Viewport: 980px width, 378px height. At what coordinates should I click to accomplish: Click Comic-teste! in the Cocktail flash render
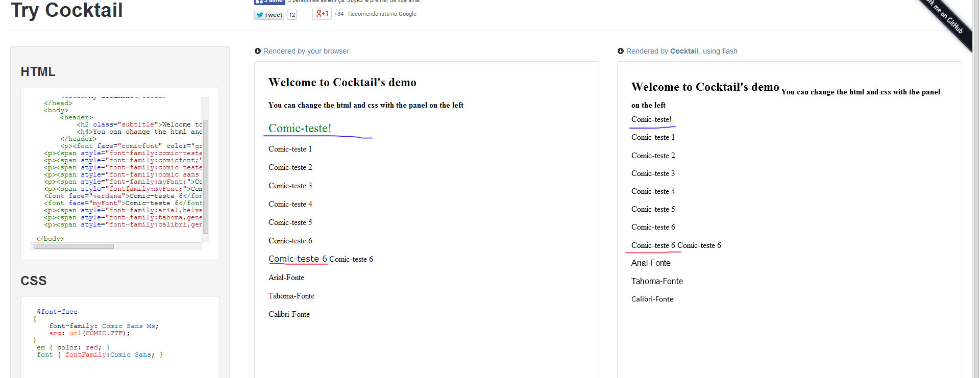[651, 119]
